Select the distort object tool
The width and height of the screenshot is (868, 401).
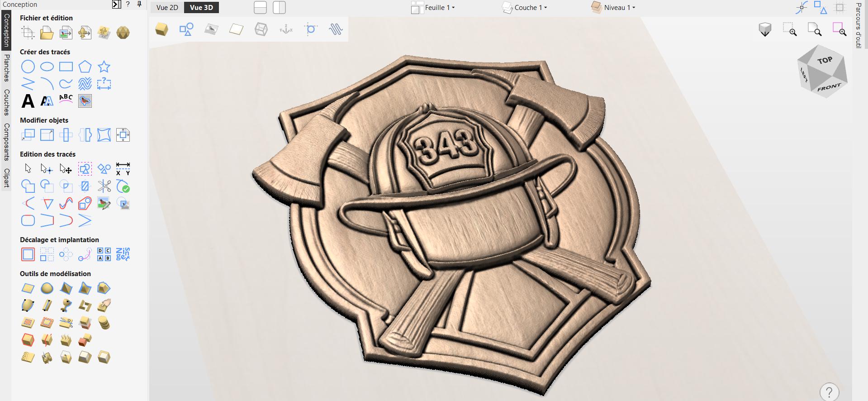[104, 135]
